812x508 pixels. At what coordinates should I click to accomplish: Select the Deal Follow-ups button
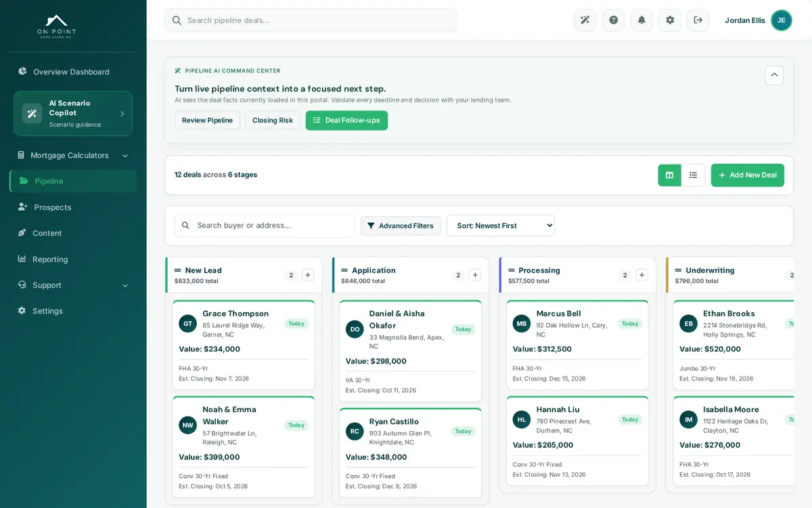pyautogui.click(x=346, y=121)
